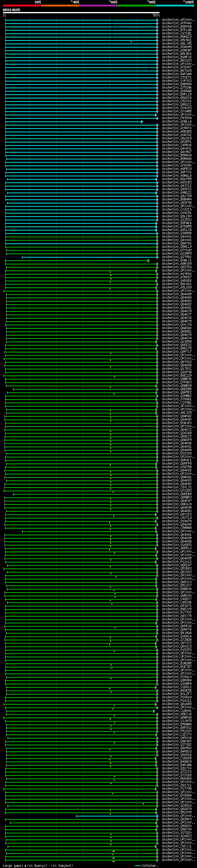Select the UniRef100_A3A0H5 label
The image size is (197, 868).
pyautogui.click(x=177, y=47)
